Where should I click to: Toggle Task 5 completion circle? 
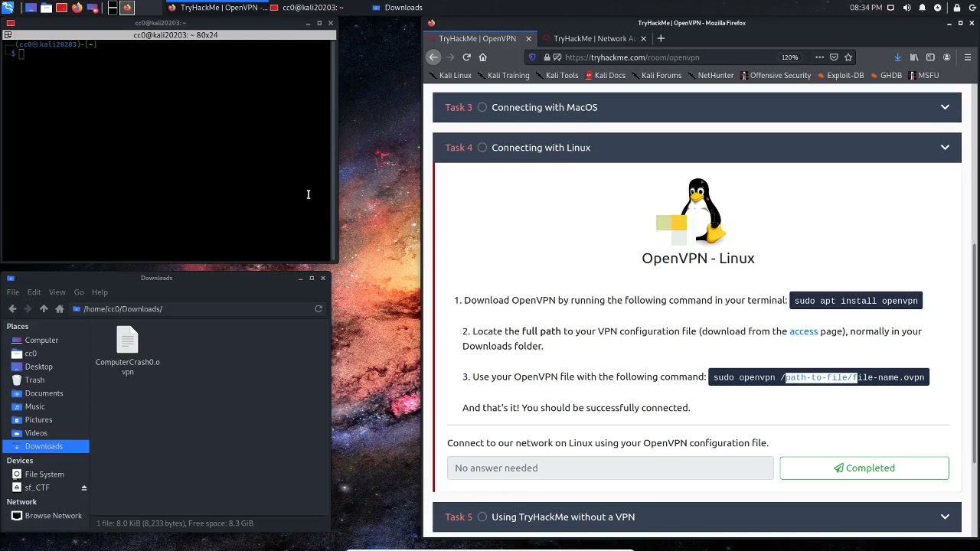click(482, 517)
